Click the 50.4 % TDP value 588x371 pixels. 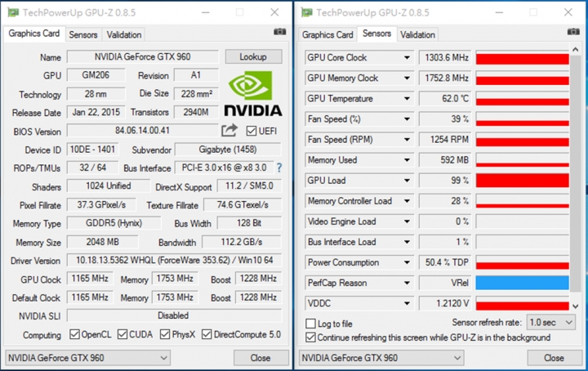tap(445, 262)
